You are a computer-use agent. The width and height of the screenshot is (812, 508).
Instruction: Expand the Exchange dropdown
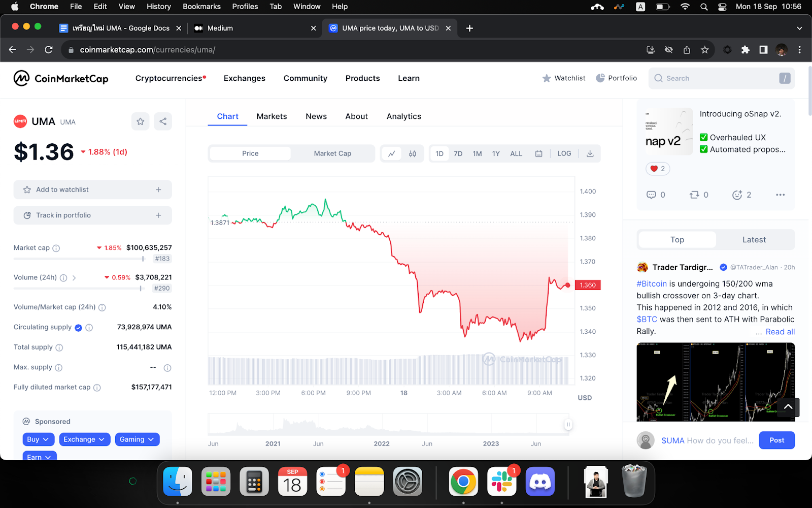click(85, 439)
